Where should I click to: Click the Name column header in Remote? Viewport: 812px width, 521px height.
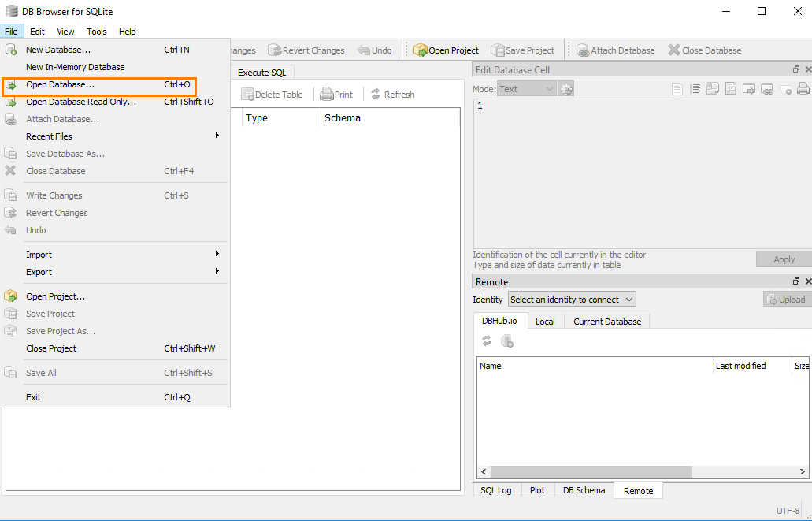point(595,366)
